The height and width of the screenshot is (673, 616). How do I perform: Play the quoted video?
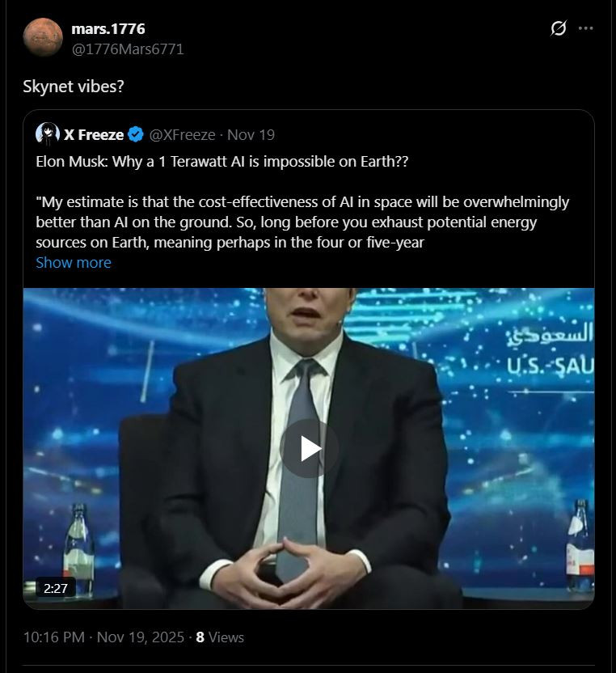click(x=309, y=448)
